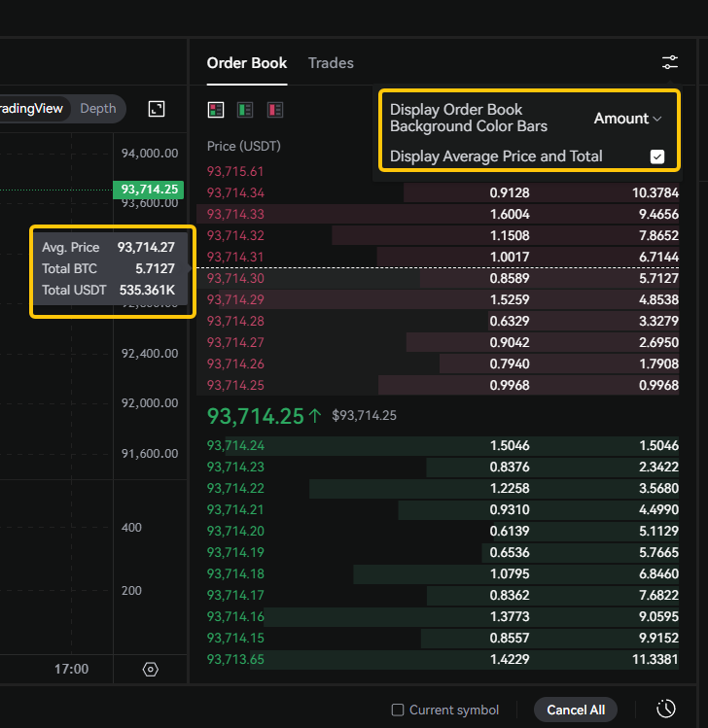Viewport: 708px width, 728px height.
Task: Click the large 93,714.25 last price
Action: coord(255,416)
